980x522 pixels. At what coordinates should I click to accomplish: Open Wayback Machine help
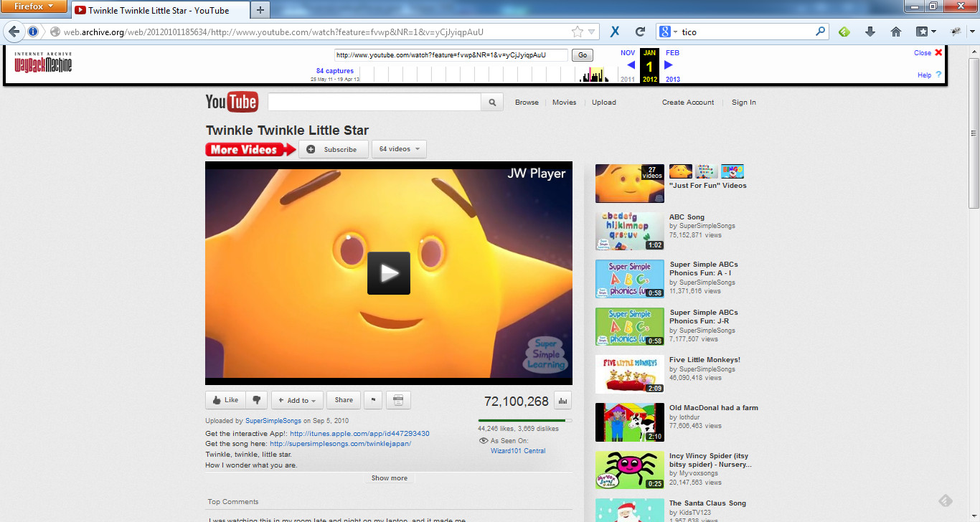930,75
